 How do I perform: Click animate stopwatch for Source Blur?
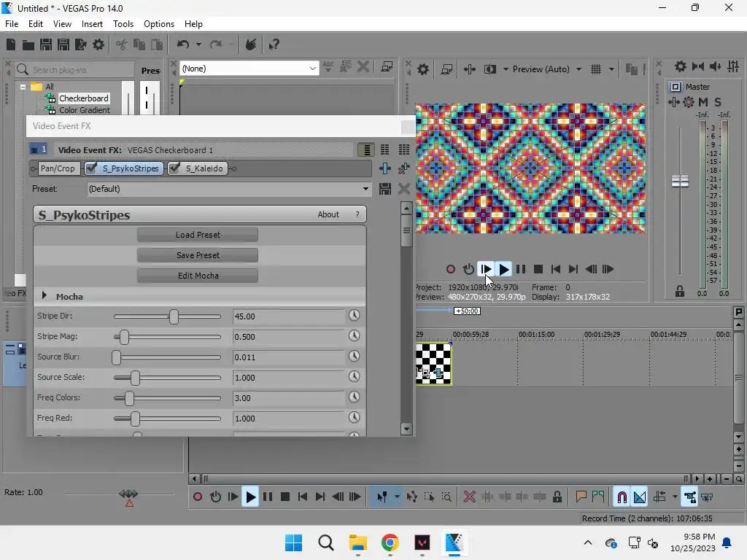354,357
